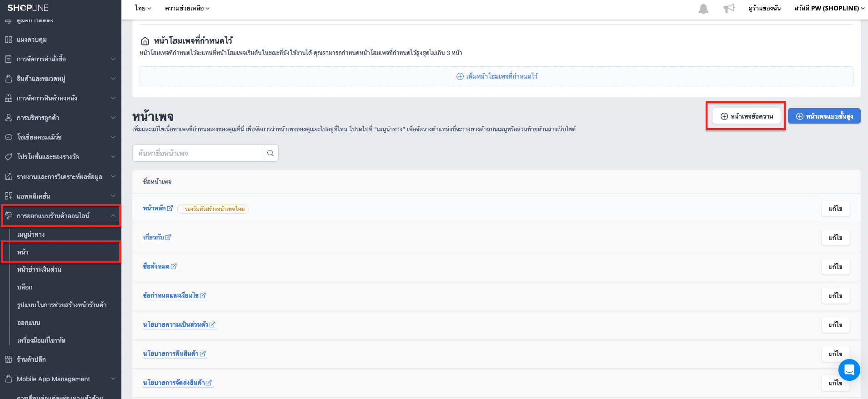Expand the สินค้าและหมวดหมู่ menu
868x399 pixels.
tap(60, 79)
